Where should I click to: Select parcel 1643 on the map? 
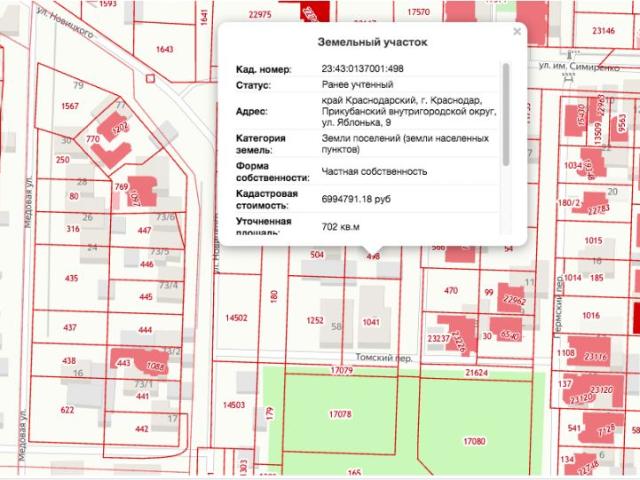pyautogui.click(x=164, y=49)
